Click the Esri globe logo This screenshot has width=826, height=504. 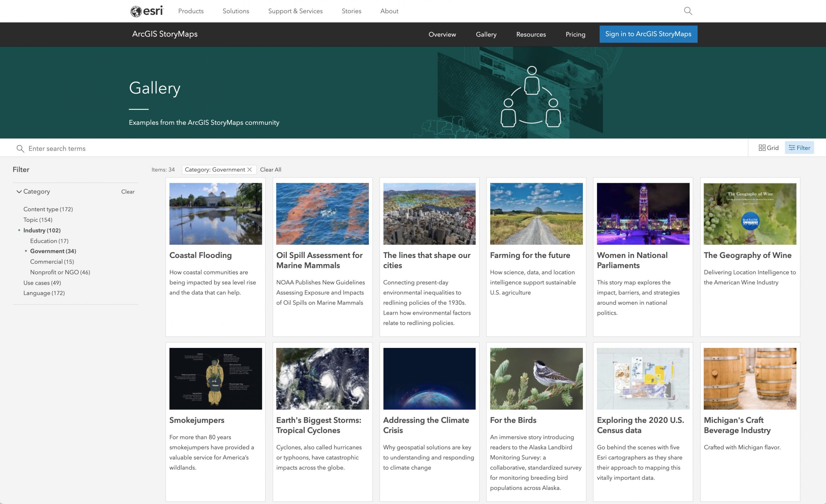point(147,11)
